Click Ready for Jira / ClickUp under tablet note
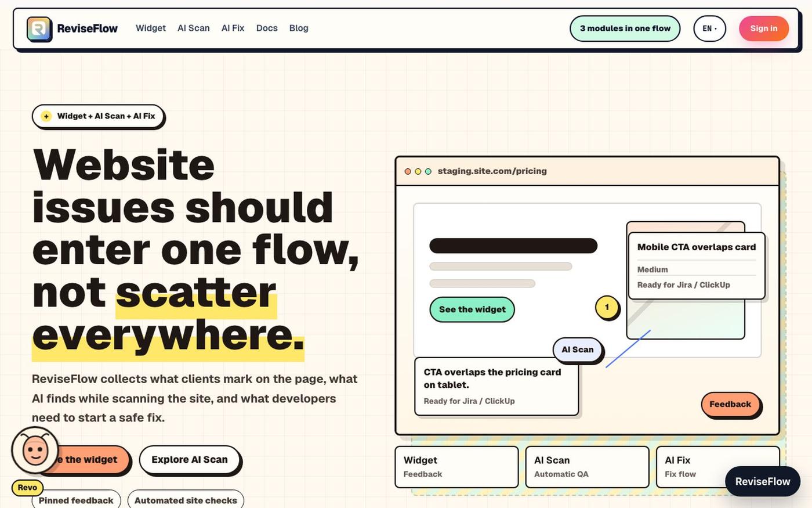Screen dimensions: 812x508 tap(469, 401)
